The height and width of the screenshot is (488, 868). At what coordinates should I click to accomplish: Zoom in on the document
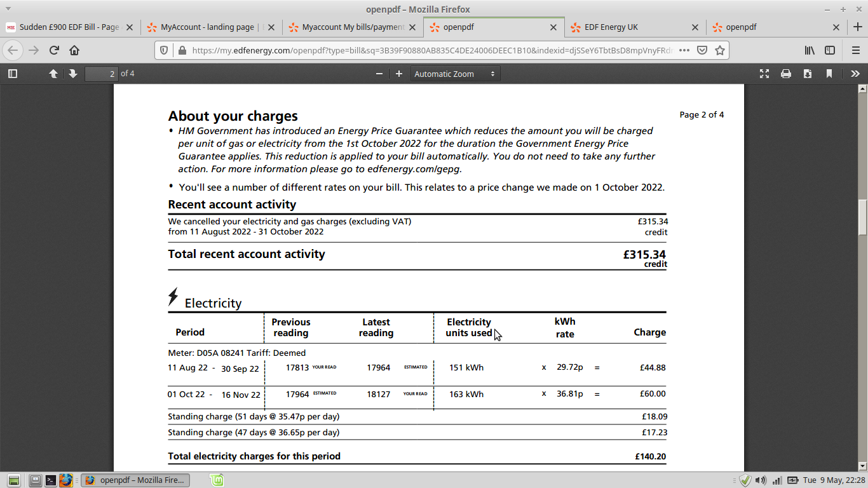[x=398, y=73]
